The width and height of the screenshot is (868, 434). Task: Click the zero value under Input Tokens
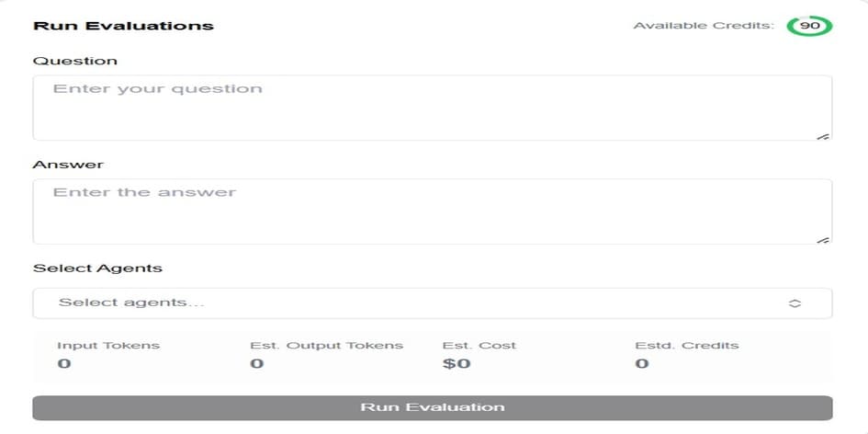point(63,363)
